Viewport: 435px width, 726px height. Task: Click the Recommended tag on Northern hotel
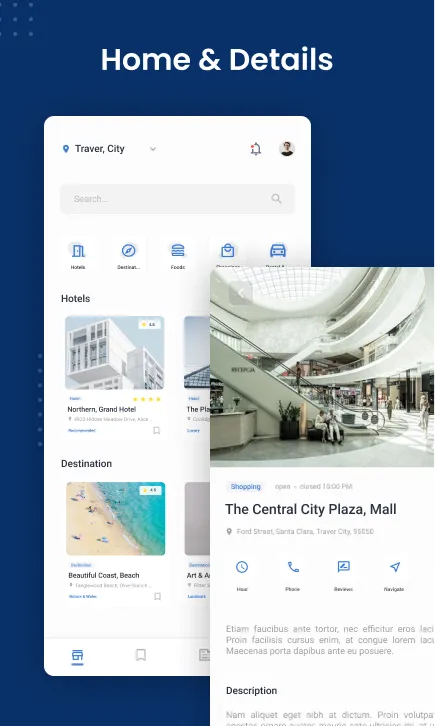point(81,431)
